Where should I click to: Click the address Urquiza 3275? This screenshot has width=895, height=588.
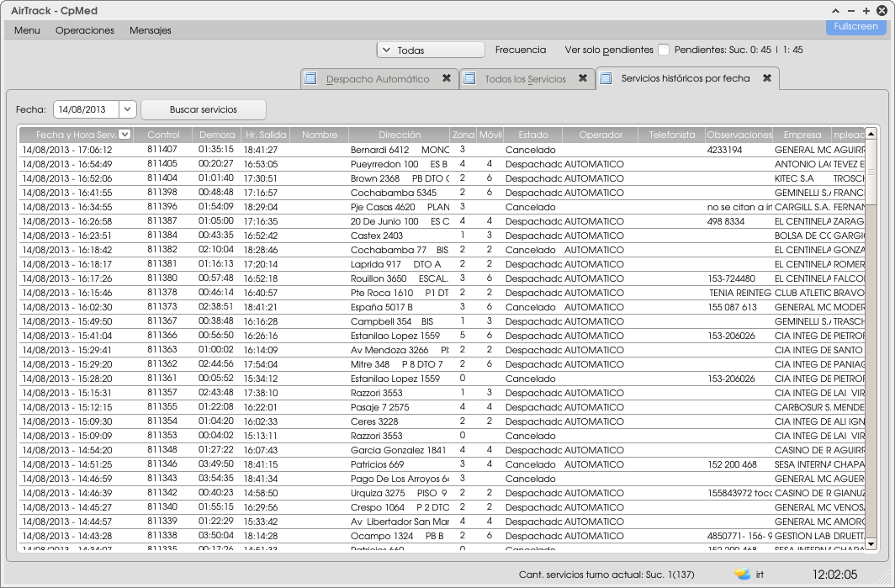tap(378, 493)
